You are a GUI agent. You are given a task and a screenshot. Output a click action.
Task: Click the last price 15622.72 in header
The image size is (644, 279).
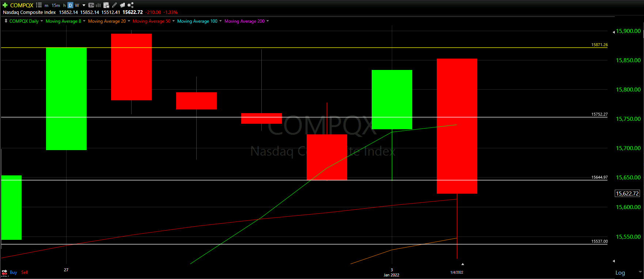[132, 12]
